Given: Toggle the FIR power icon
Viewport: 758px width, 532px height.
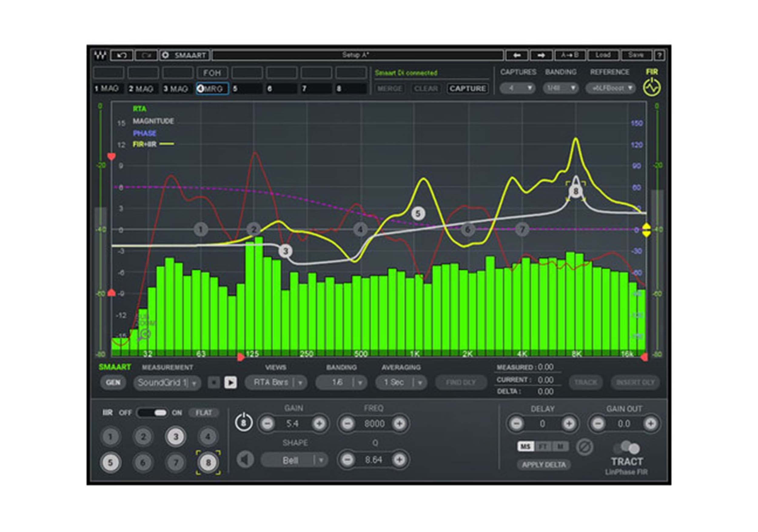Looking at the screenshot, I should (652, 88).
